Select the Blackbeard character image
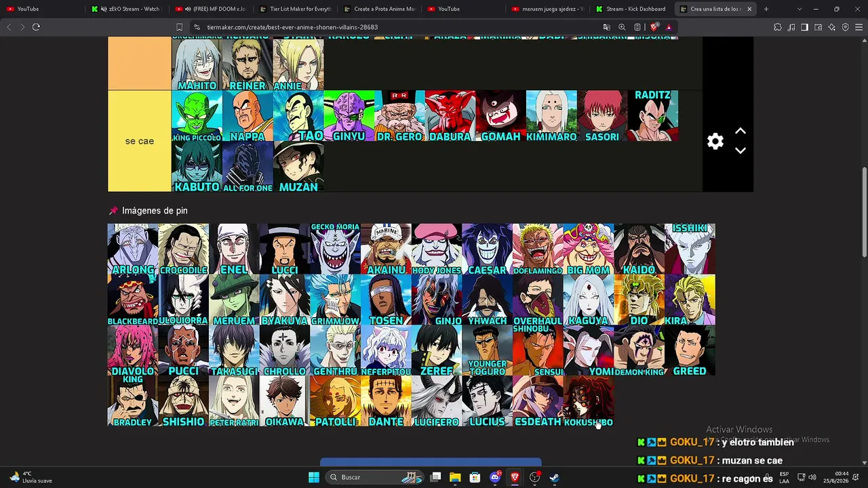 (133, 300)
